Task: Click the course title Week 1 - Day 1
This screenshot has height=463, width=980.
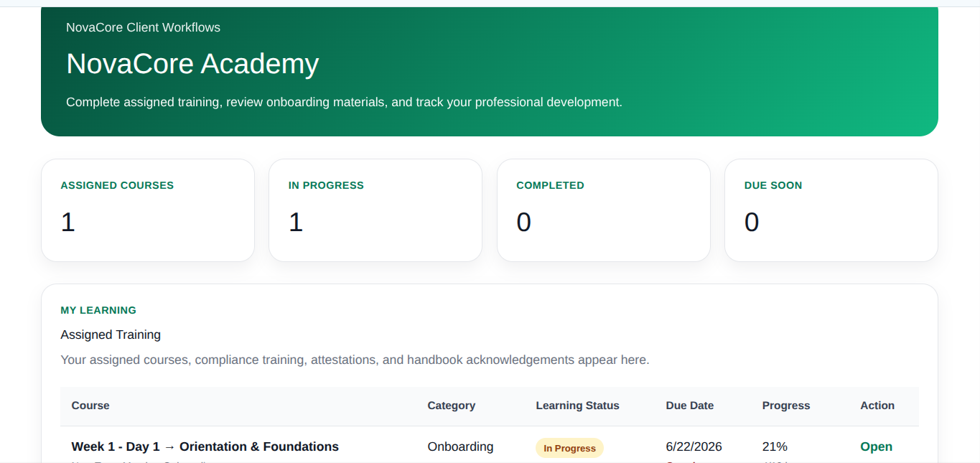Action: click(x=205, y=446)
